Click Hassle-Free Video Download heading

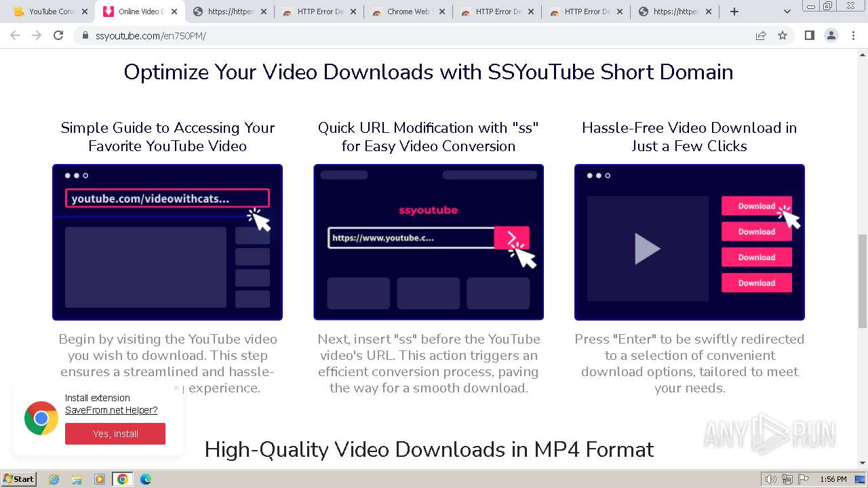690,137
